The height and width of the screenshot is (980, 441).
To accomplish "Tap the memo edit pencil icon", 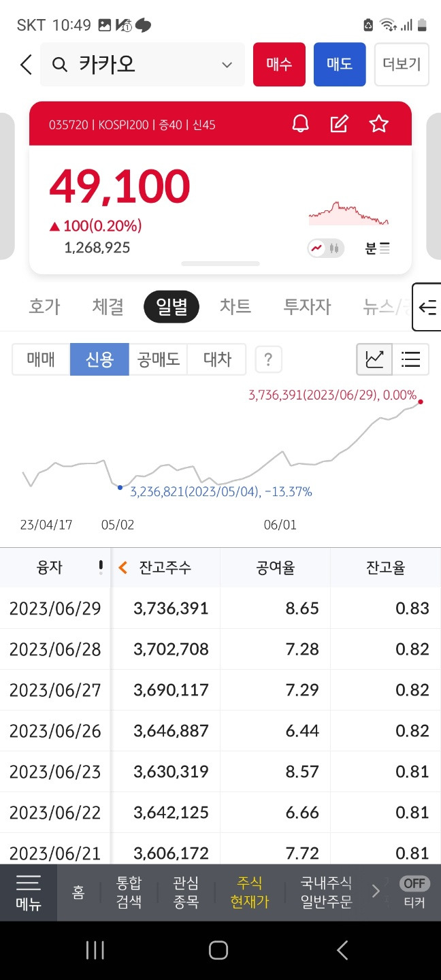I will [x=339, y=124].
